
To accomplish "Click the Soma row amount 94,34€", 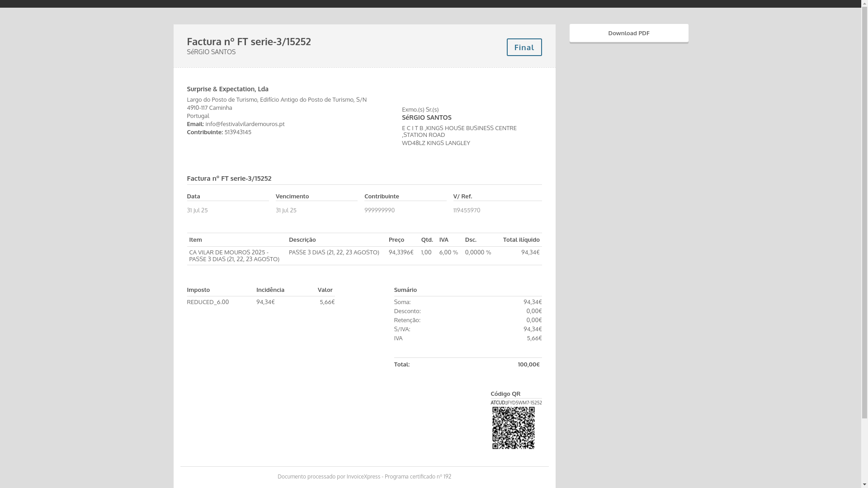I will point(532,302).
